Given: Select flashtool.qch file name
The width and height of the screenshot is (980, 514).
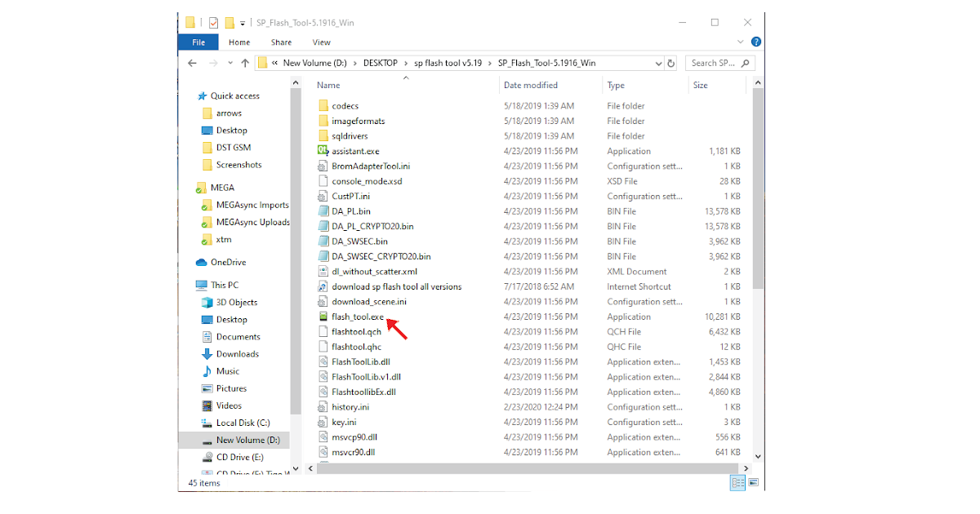Looking at the screenshot, I should coord(356,332).
